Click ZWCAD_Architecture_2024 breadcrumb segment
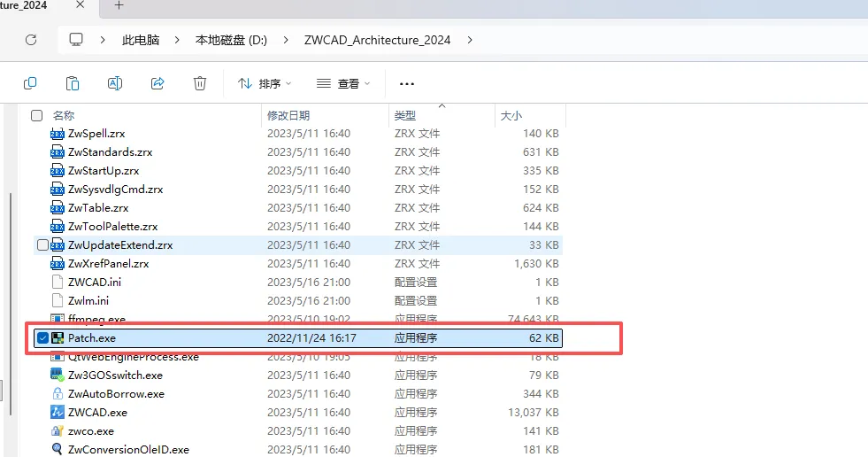868x457 pixels. (378, 40)
